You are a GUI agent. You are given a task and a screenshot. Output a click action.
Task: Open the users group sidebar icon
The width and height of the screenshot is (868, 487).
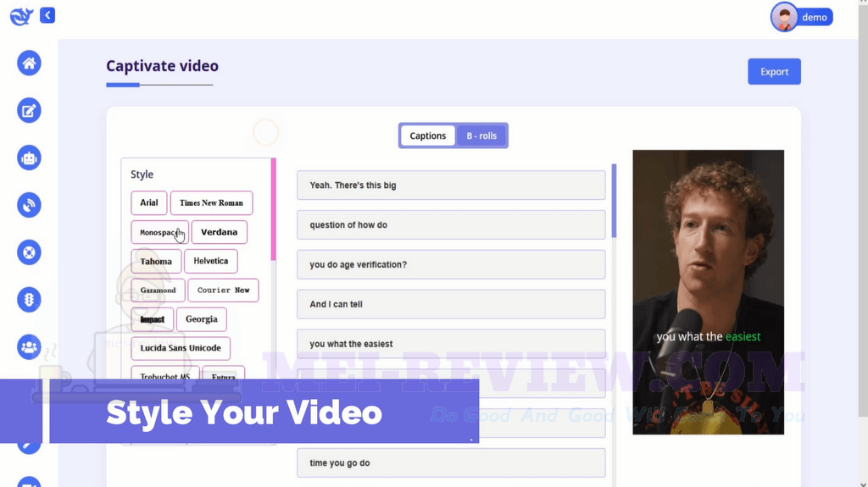pyautogui.click(x=29, y=347)
